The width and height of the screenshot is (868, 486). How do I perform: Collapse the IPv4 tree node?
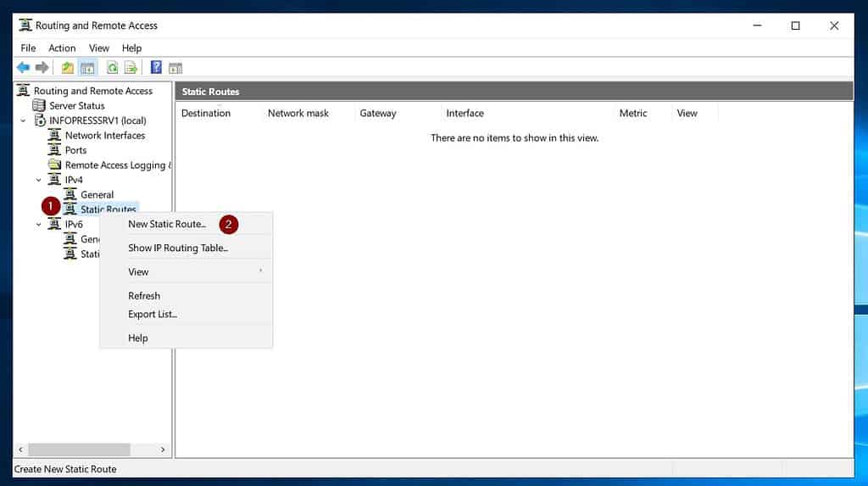coord(39,180)
